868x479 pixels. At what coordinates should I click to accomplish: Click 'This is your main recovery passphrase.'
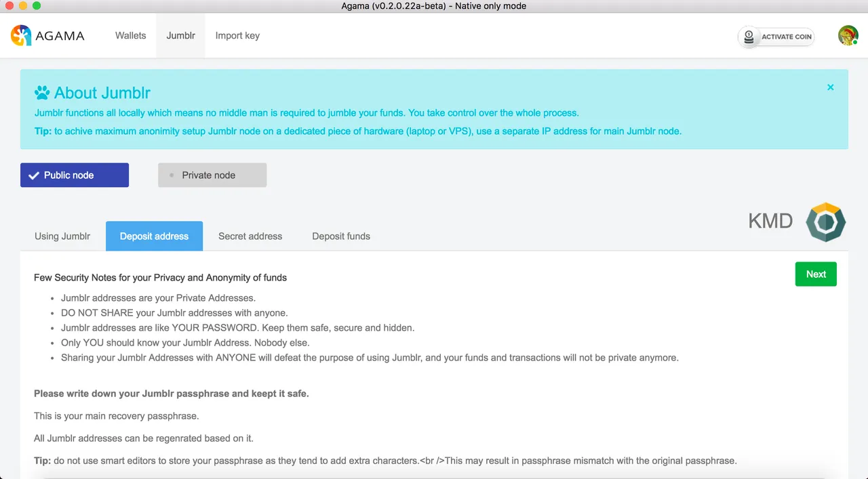click(x=117, y=416)
